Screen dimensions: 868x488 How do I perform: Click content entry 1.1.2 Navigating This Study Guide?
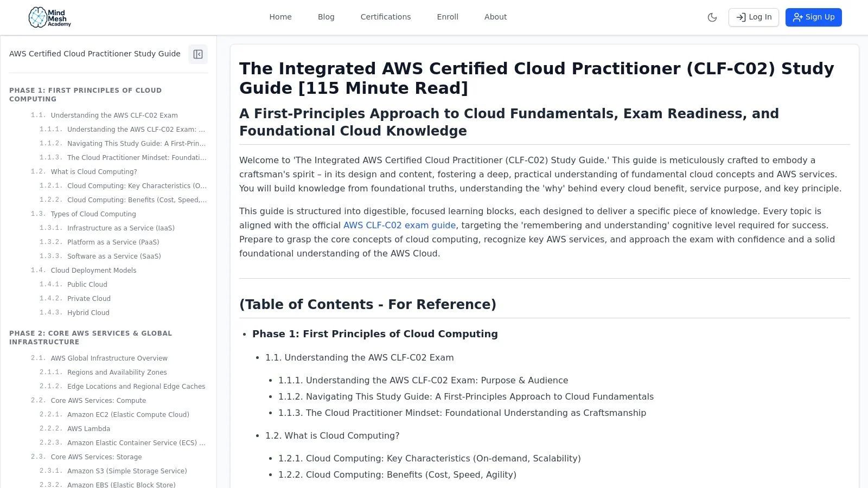click(466, 397)
